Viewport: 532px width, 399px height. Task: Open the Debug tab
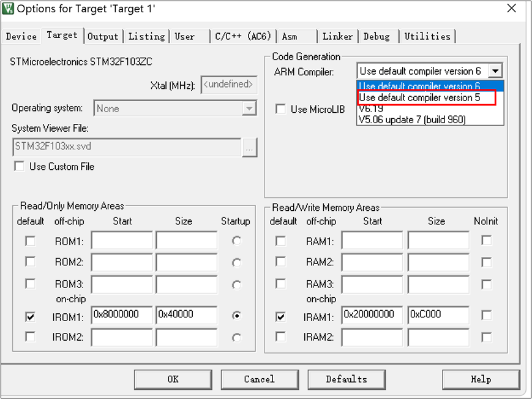pos(377,36)
